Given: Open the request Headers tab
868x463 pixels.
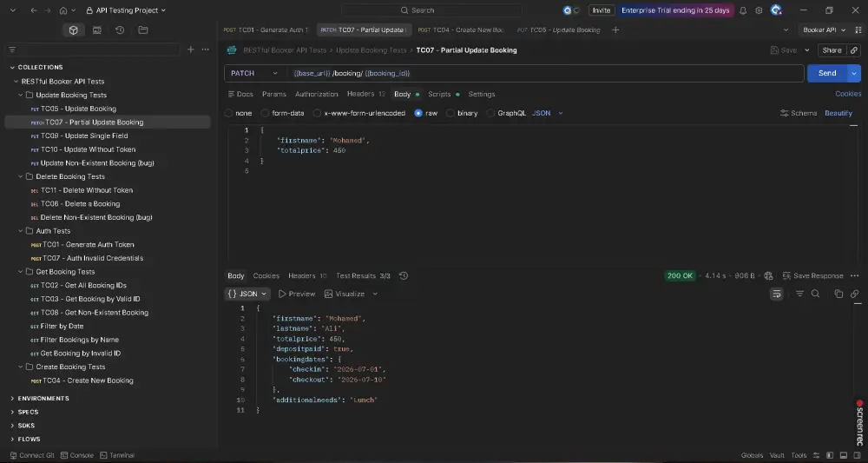Looking at the screenshot, I should (x=366, y=94).
